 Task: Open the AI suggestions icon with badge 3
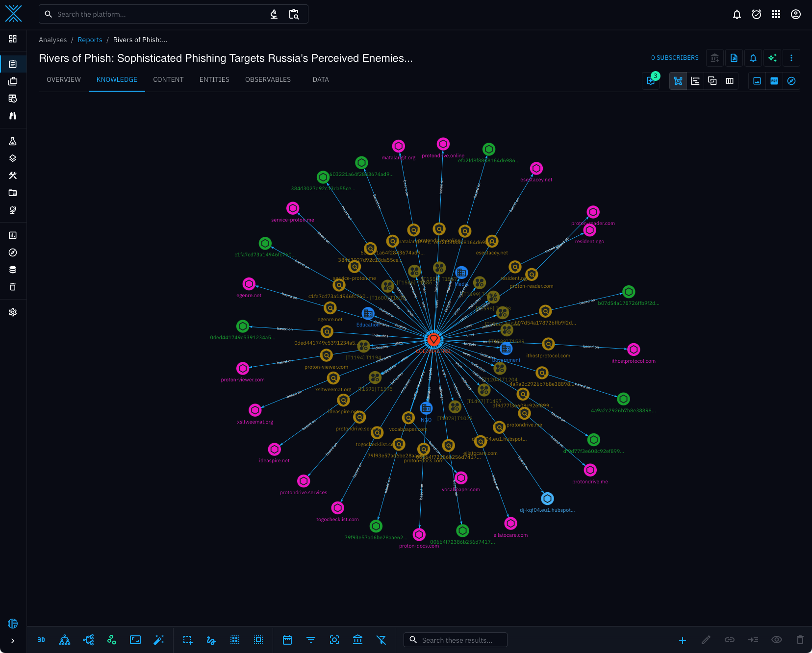click(x=651, y=81)
